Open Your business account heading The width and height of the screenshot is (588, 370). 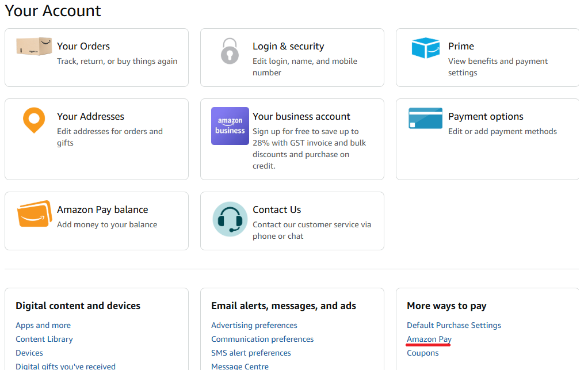pos(301,116)
